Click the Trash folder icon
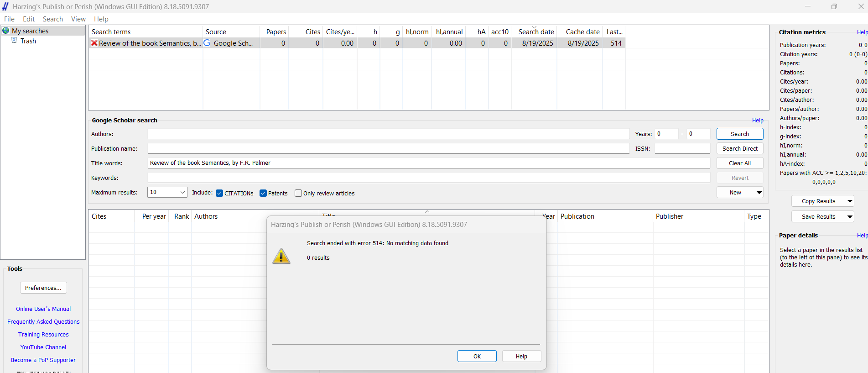The width and height of the screenshot is (868, 373). tap(14, 41)
